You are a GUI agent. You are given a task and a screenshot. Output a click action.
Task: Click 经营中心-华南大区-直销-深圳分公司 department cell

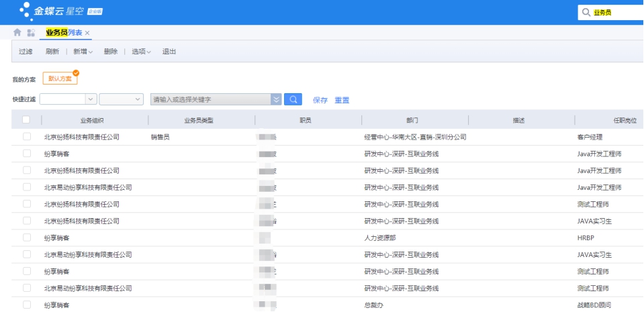(415, 137)
